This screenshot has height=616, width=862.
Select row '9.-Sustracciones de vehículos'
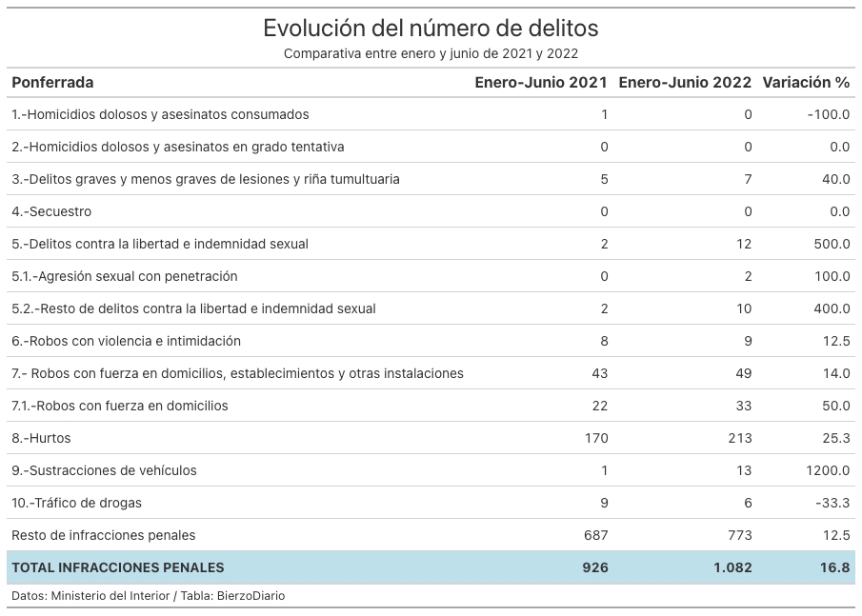point(431,471)
